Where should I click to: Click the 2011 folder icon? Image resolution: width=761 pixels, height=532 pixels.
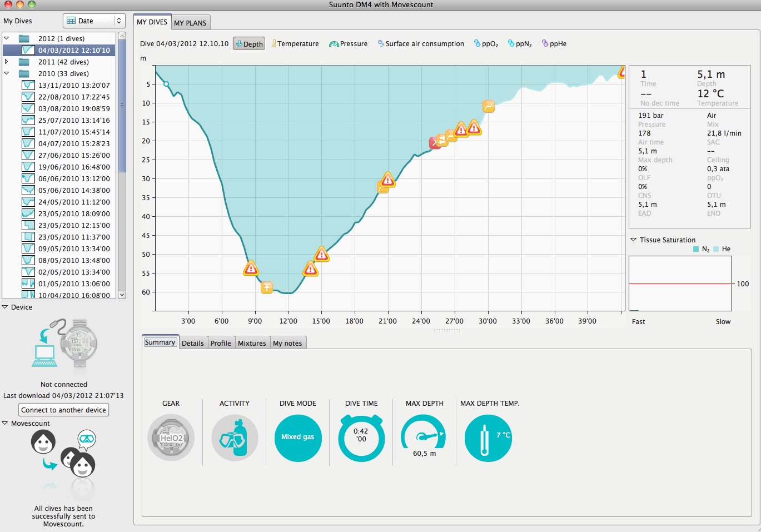(x=24, y=62)
